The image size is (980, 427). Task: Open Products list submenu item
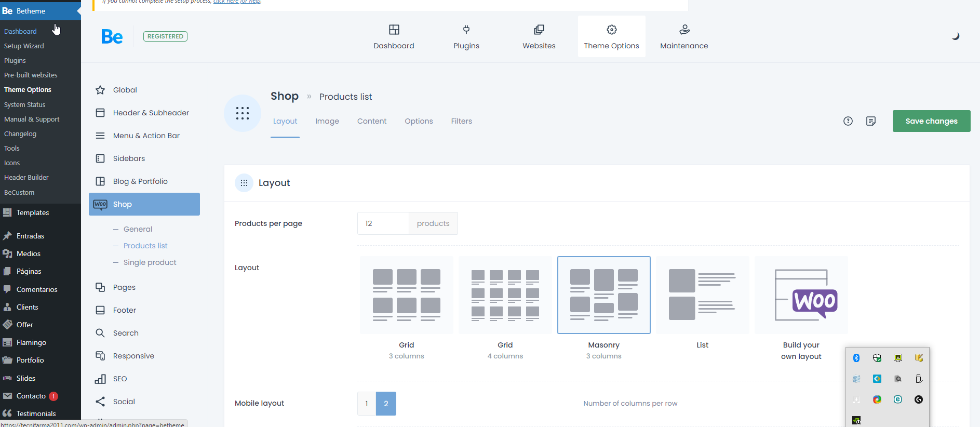click(145, 246)
